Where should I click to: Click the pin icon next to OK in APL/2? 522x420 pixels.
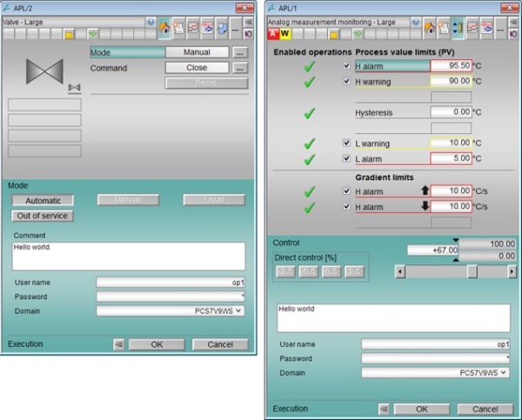point(119,344)
